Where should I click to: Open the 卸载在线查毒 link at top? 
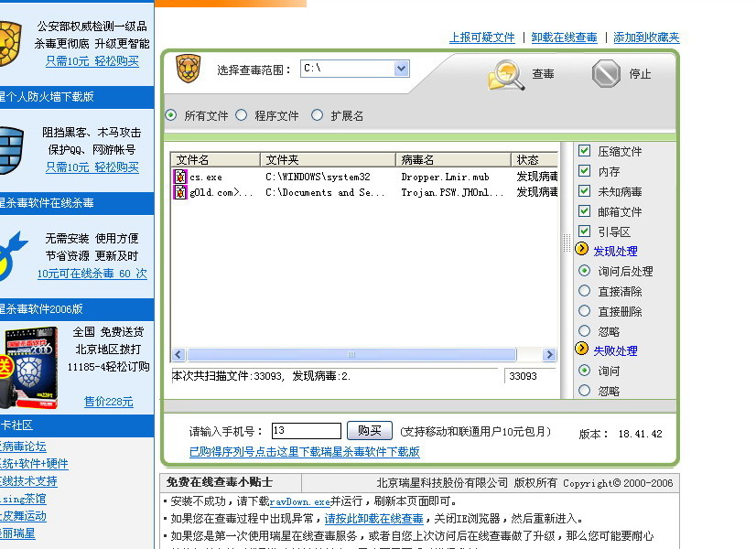564,38
